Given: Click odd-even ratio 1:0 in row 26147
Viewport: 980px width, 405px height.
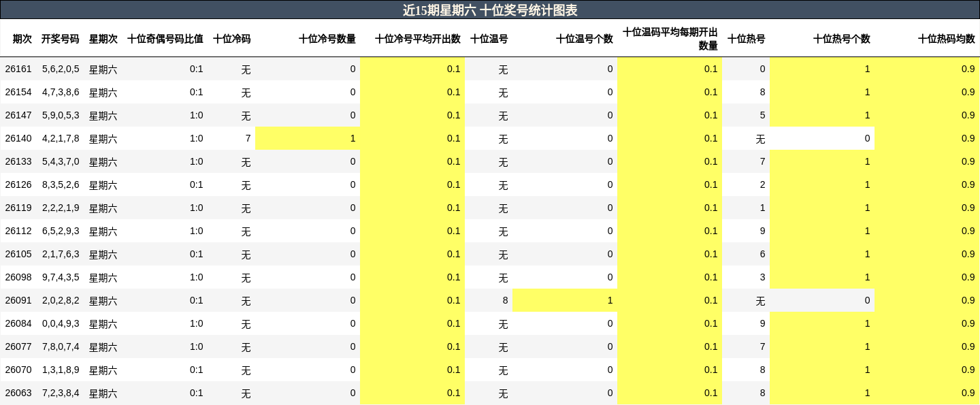Looking at the screenshot, I should pos(197,115).
